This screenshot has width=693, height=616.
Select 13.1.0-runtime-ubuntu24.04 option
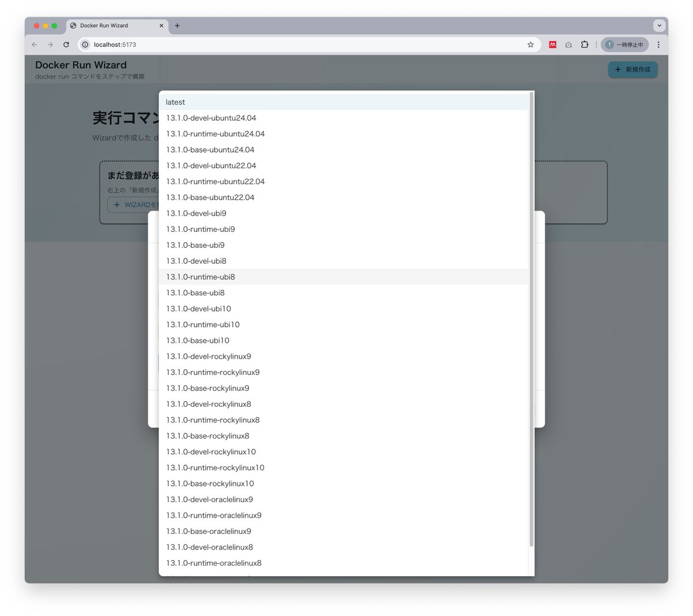coord(344,133)
